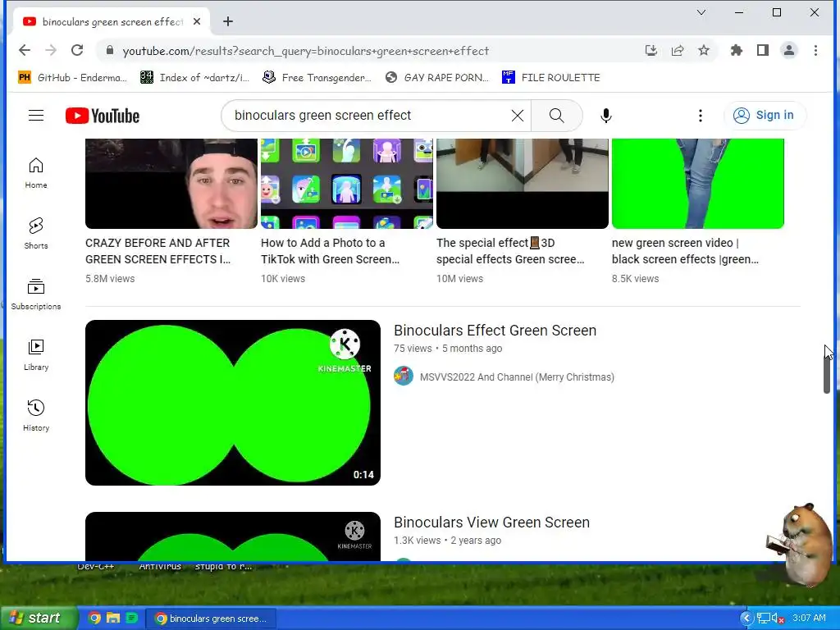
Task: Open Library in the sidebar
Action: [36, 354]
